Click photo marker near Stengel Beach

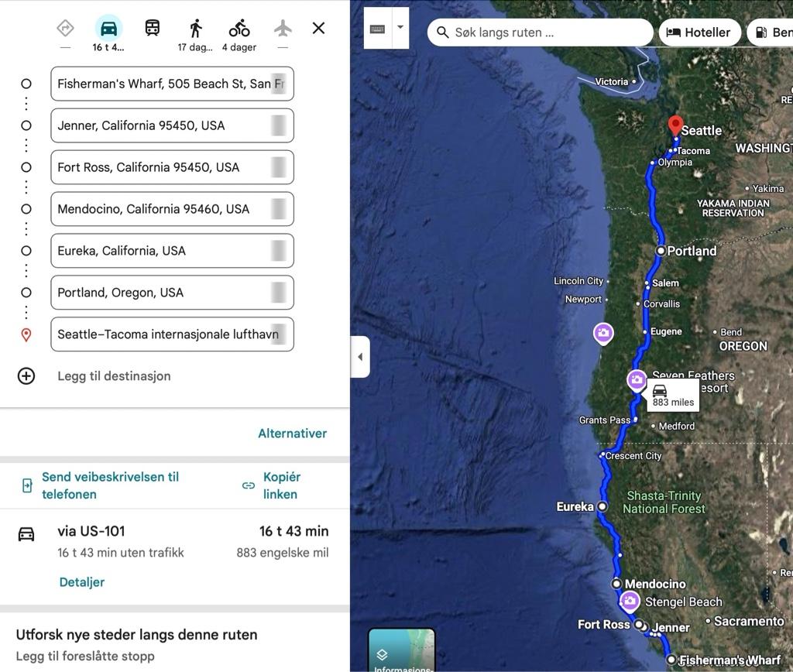click(x=629, y=602)
